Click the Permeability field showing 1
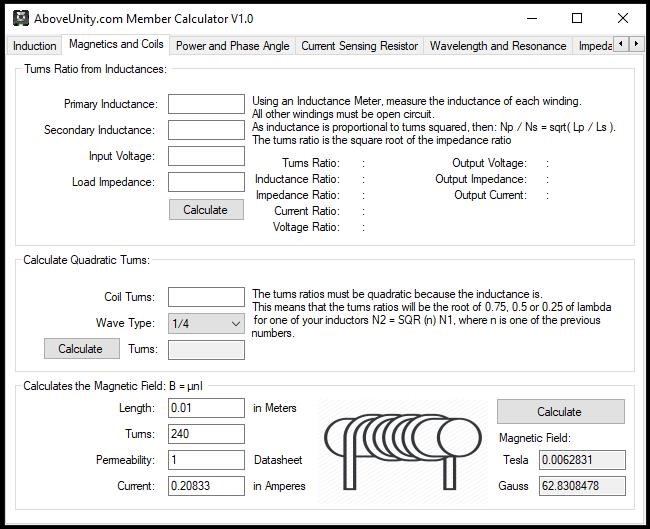Screen dimensions: 650x529 click(206, 460)
